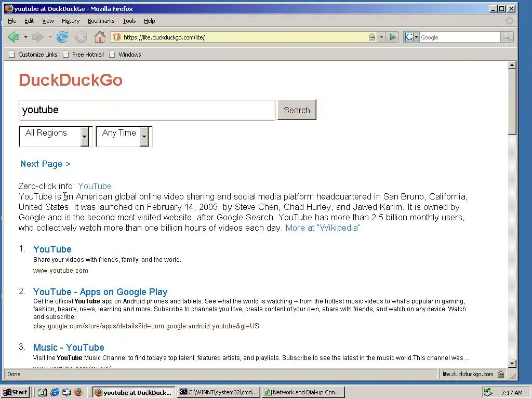This screenshot has width=532, height=399.
Task: Open the Zero-click info YouTube link
Action: coord(95,187)
